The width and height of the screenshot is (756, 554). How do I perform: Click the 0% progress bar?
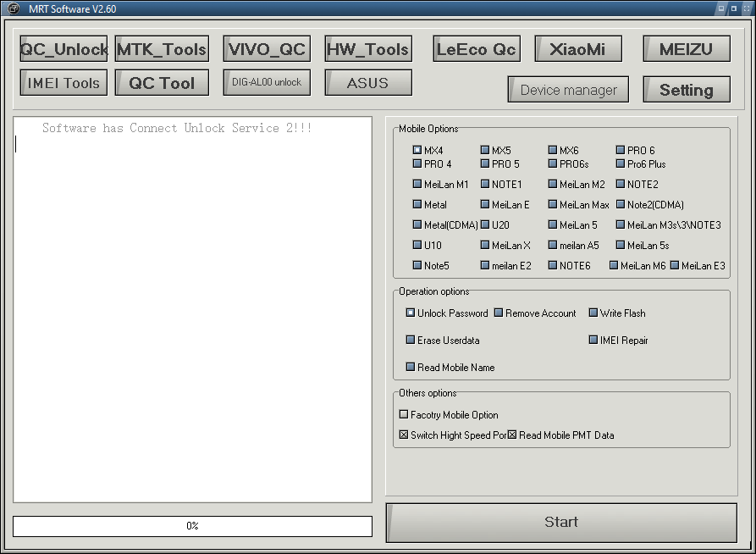tap(191, 525)
